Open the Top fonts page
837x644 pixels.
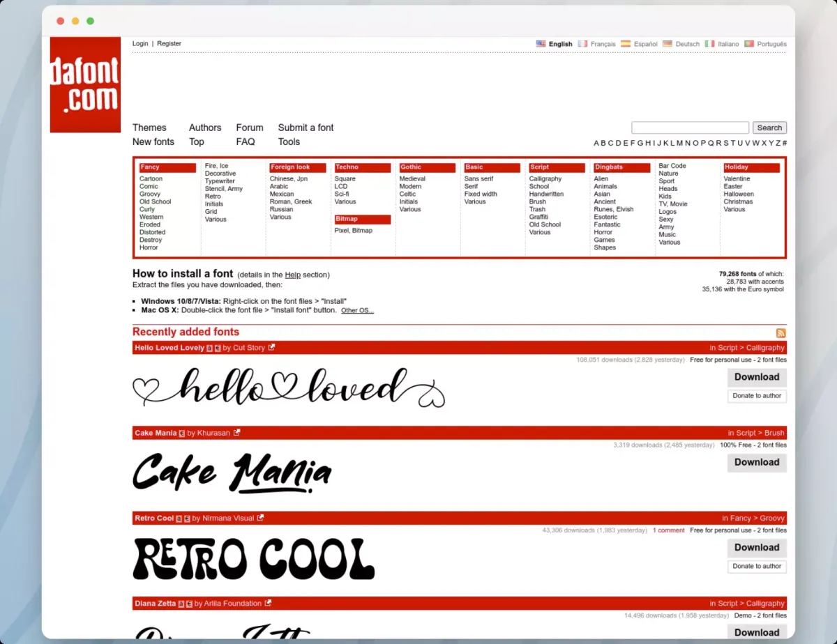197,141
